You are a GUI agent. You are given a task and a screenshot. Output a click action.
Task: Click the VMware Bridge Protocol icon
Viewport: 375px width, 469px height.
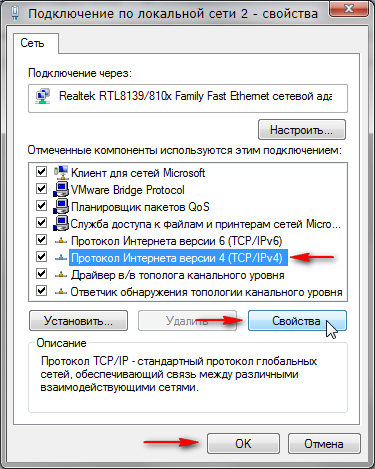click(61, 189)
